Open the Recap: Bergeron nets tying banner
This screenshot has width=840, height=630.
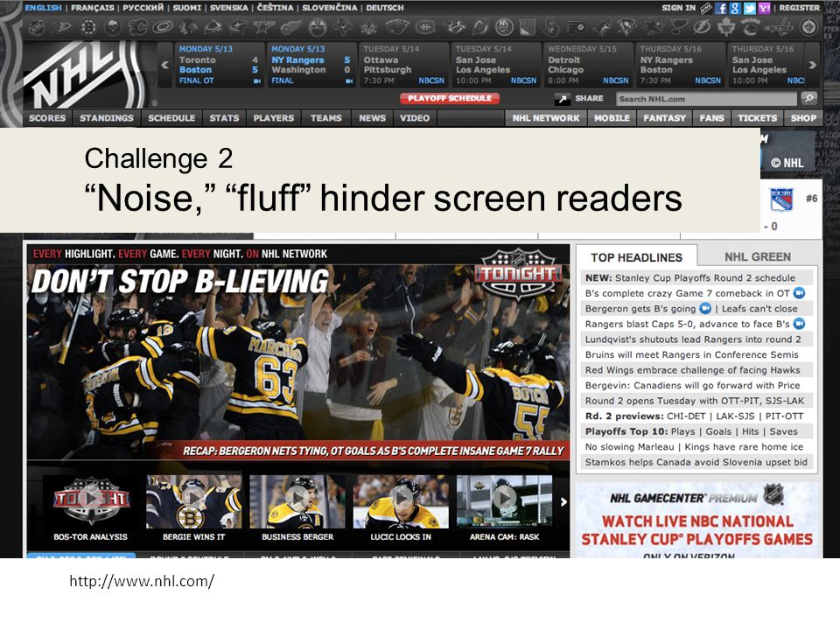point(374,451)
